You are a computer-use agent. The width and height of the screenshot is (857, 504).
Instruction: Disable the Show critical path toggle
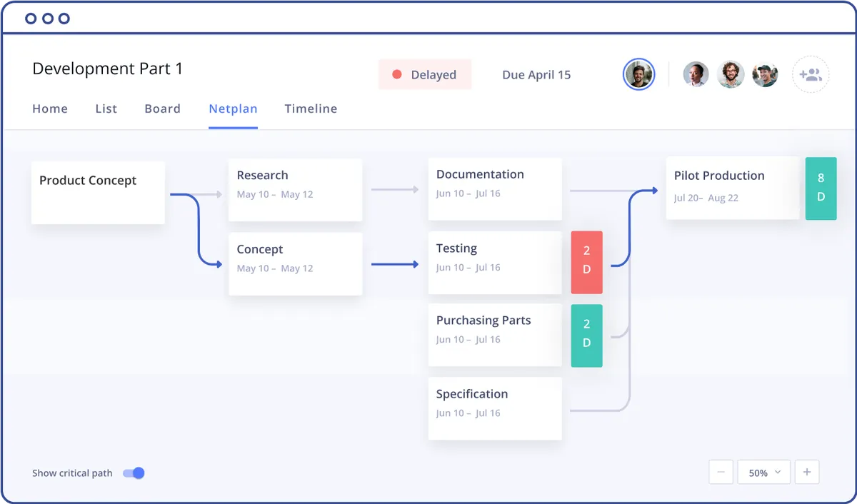click(x=134, y=473)
